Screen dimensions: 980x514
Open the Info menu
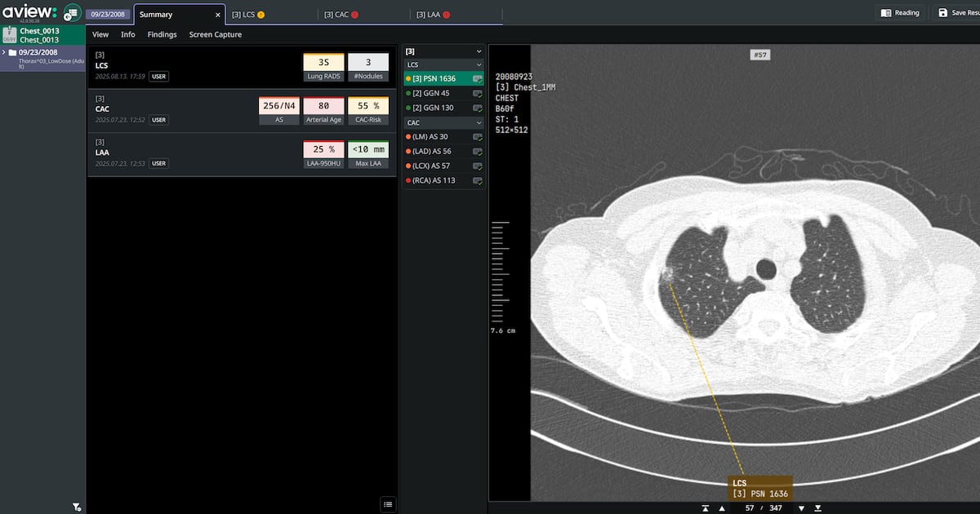point(128,34)
